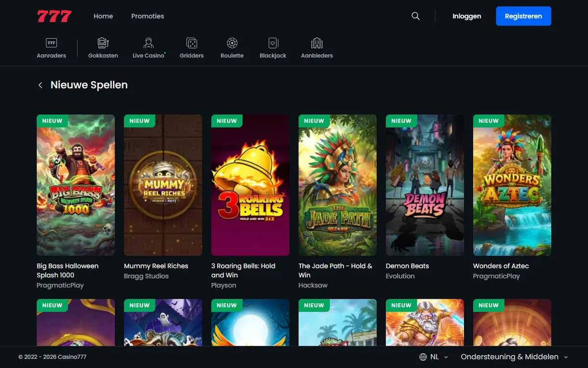Open the Aanbieders building icon
This screenshot has height=368, width=588.
[317, 43]
